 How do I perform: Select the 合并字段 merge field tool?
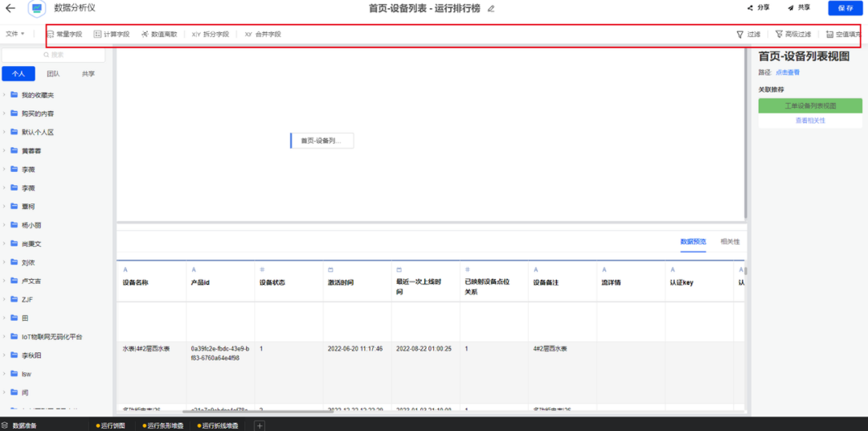tap(263, 35)
